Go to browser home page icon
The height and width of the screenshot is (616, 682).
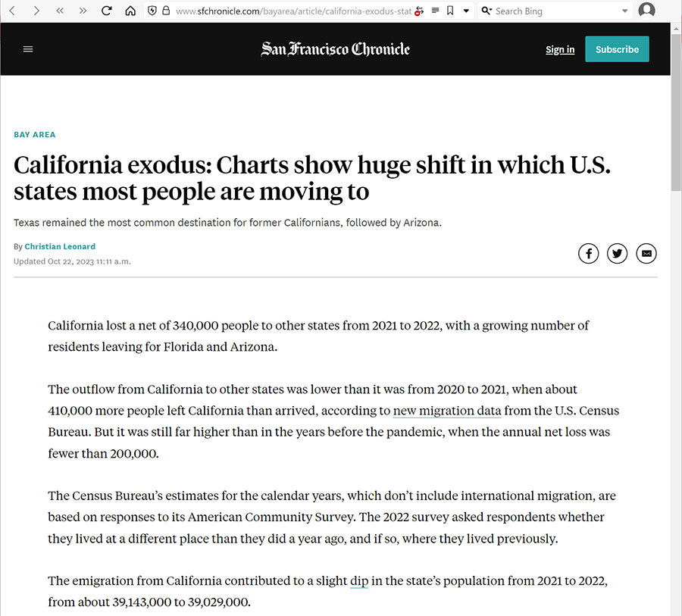130,11
